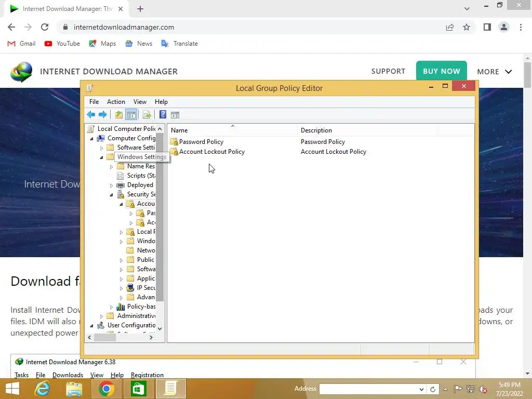Open the SUPPORT link
Screen dimensions: 532x399
tap(388, 71)
